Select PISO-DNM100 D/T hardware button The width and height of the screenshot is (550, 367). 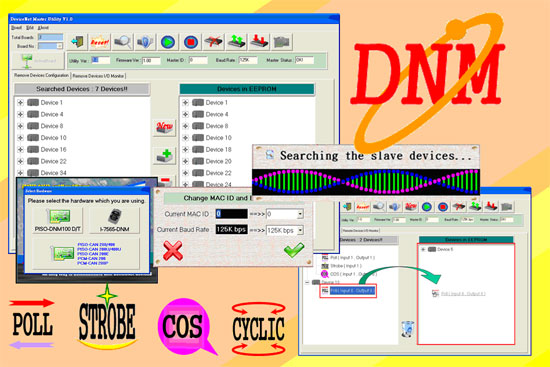(x=58, y=220)
